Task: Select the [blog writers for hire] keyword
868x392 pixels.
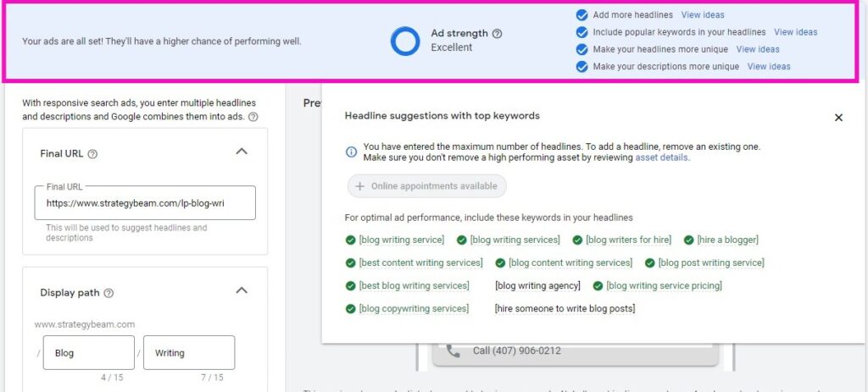Action: [x=628, y=240]
